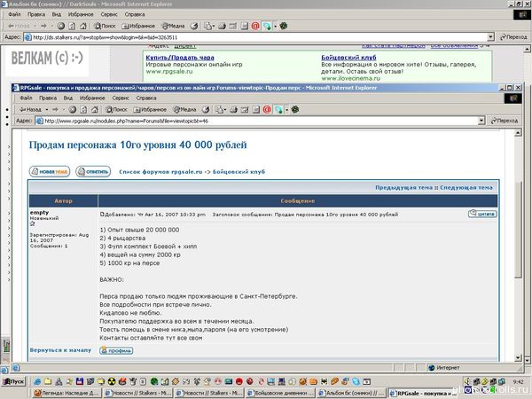Click Поиск in DarkSouls background window toolbar
Image resolution: width=532 pixels, height=399 pixels.
[105, 26]
